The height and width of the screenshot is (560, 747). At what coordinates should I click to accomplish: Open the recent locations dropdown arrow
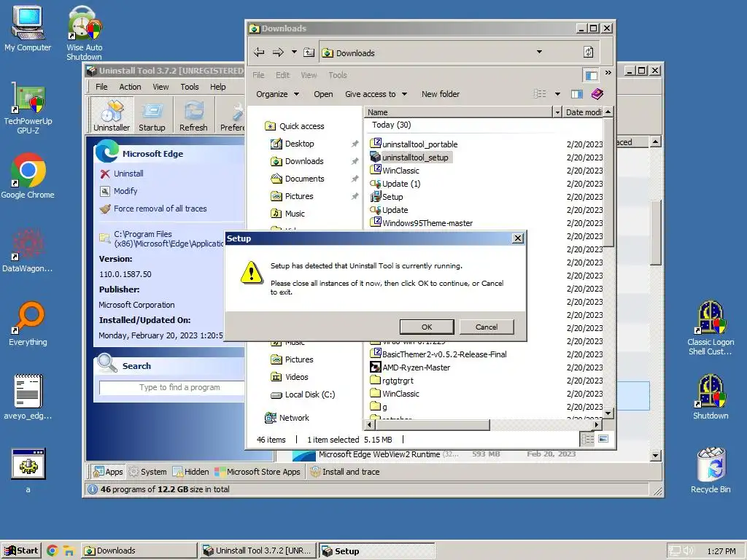click(294, 52)
